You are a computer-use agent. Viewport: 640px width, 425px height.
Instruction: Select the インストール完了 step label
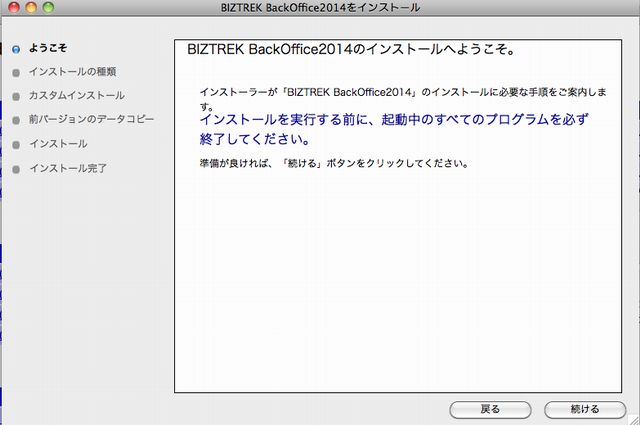pyautogui.click(x=68, y=168)
